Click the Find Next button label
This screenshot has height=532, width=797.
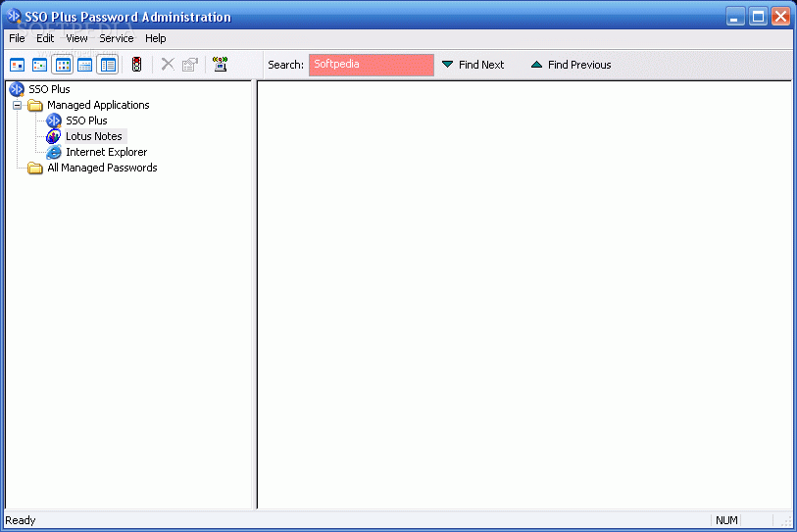click(481, 65)
